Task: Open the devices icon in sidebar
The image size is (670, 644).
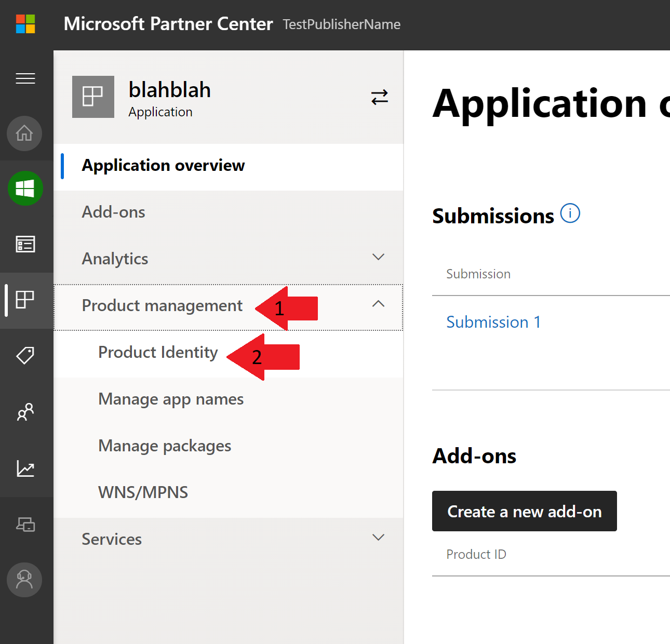Action: click(25, 525)
